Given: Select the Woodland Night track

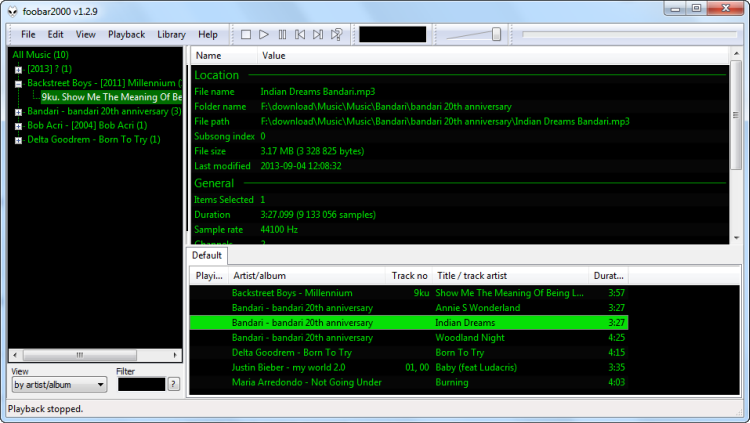Looking at the screenshot, I should click(x=409, y=337).
